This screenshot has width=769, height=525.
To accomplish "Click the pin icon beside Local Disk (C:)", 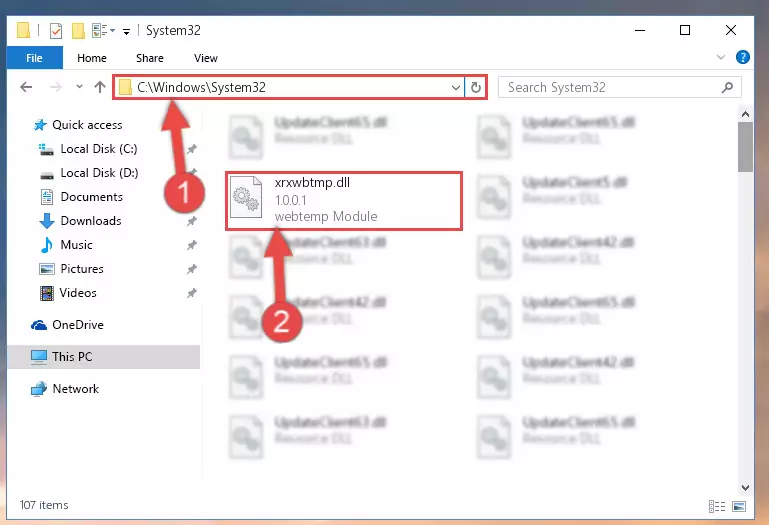I will [x=192, y=149].
